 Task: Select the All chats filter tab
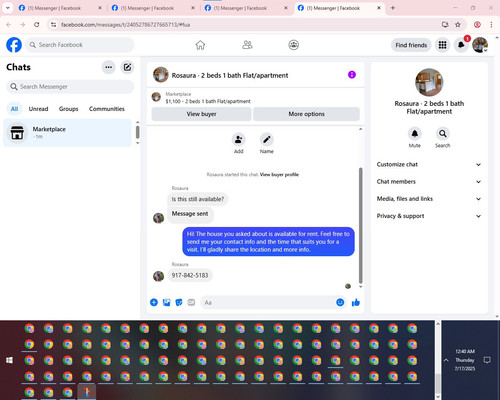tap(14, 109)
